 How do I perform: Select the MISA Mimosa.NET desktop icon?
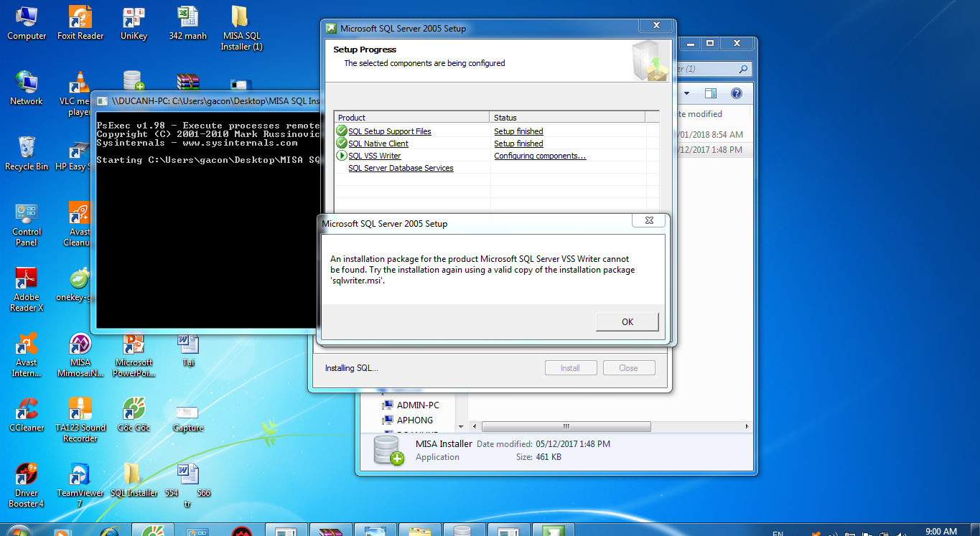pyautogui.click(x=80, y=354)
